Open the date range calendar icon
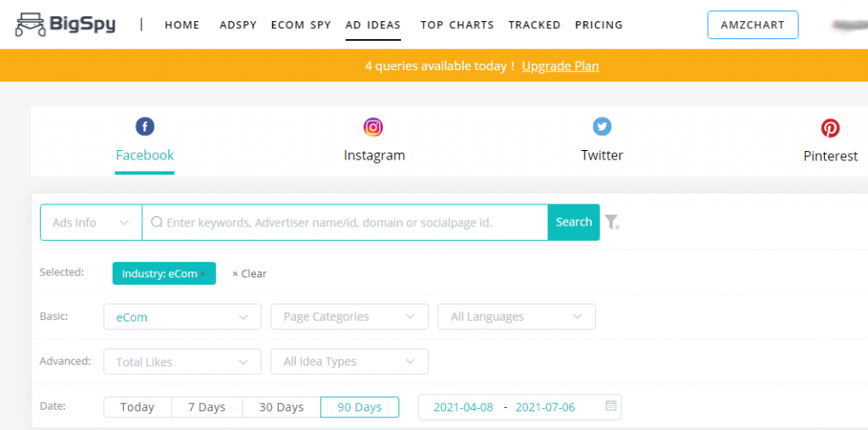This screenshot has height=430, width=868. click(x=611, y=407)
